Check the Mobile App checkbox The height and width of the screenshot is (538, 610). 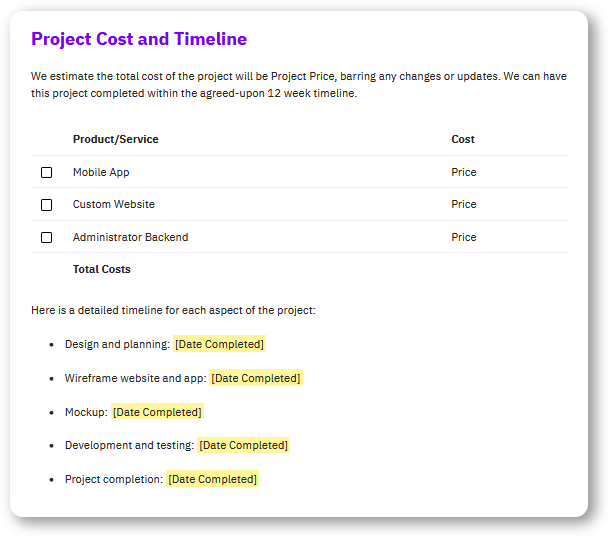click(46, 172)
